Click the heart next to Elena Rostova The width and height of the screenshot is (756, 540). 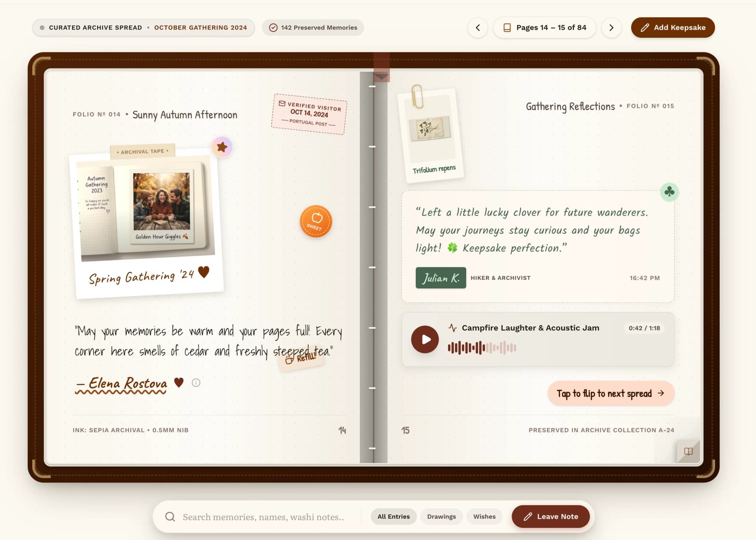(x=179, y=382)
